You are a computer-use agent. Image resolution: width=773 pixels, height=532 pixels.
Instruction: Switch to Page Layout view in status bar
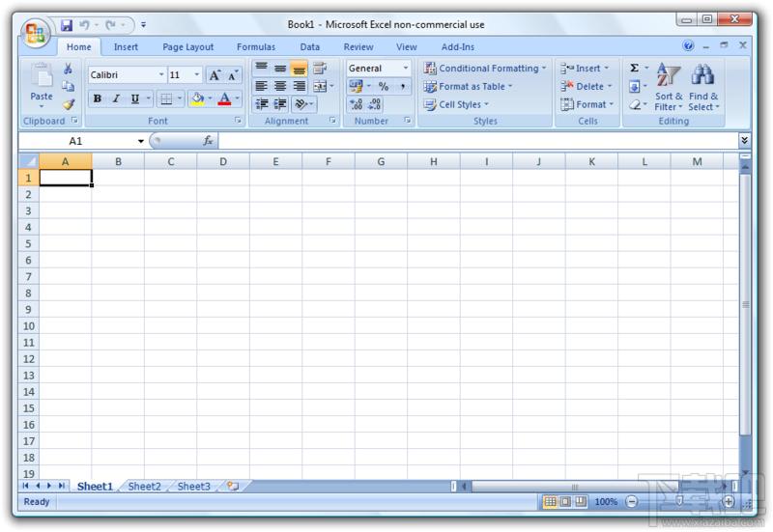pyautogui.click(x=565, y=501)
